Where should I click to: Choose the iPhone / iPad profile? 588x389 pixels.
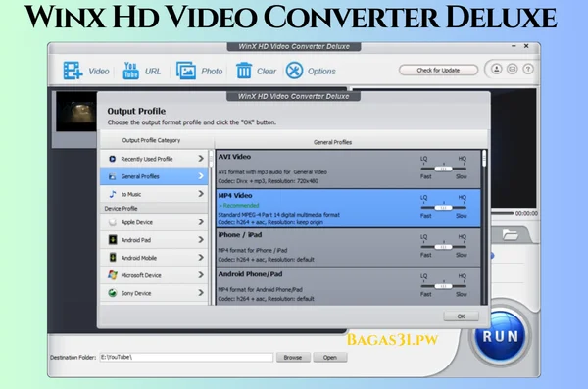[x=348, y=248]
